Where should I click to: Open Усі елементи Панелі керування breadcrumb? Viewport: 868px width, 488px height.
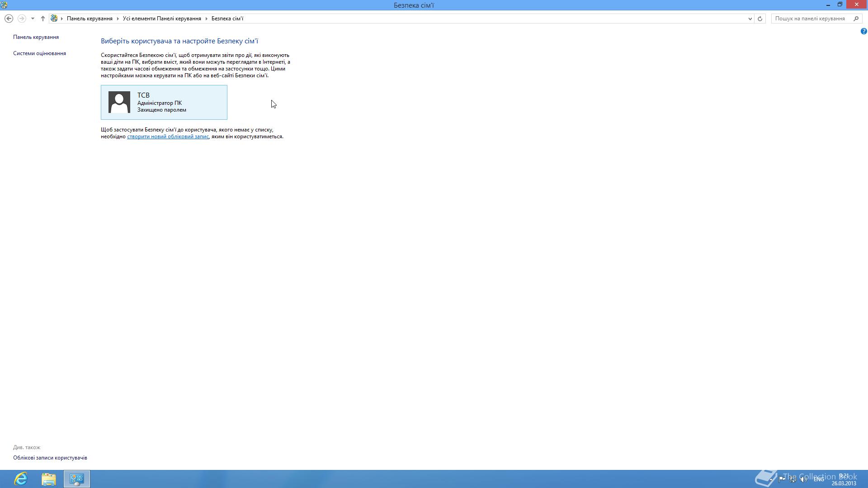162,19
